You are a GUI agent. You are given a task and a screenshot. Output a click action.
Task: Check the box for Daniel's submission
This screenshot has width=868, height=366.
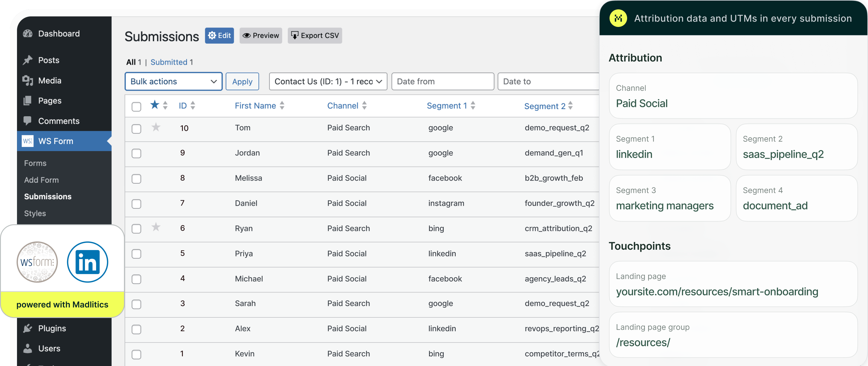pyautogui.click(x=137, y=204)
